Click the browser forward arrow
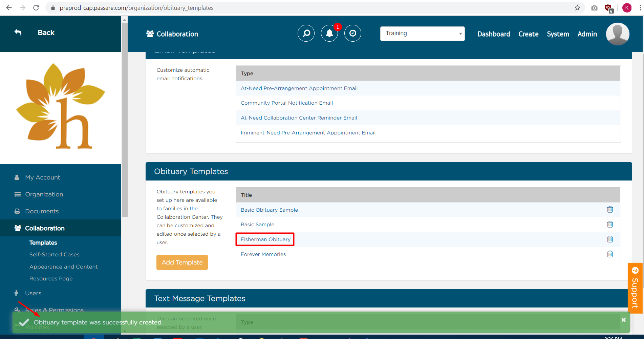Screen dimensions: 644x339 tap(22, 7)
